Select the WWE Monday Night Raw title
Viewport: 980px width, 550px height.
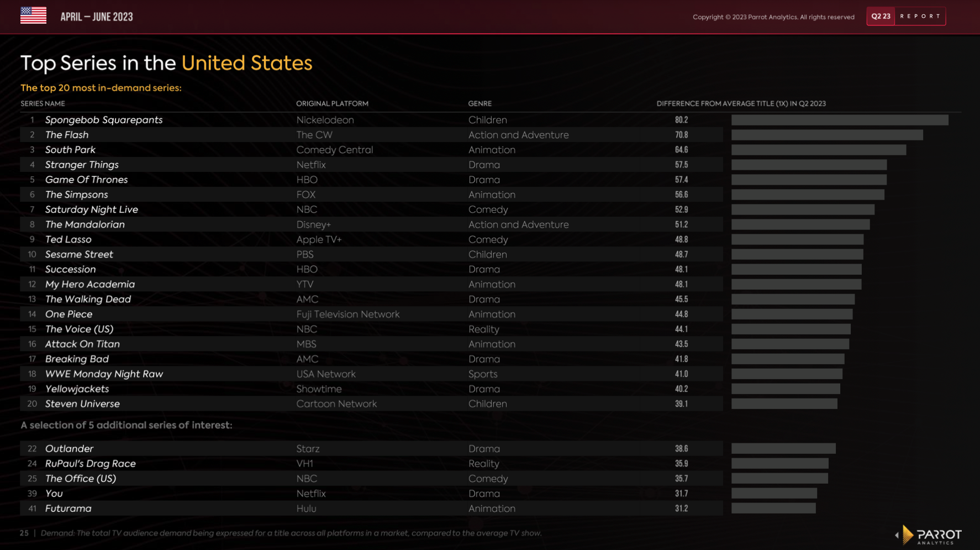[x=104, y=374]
